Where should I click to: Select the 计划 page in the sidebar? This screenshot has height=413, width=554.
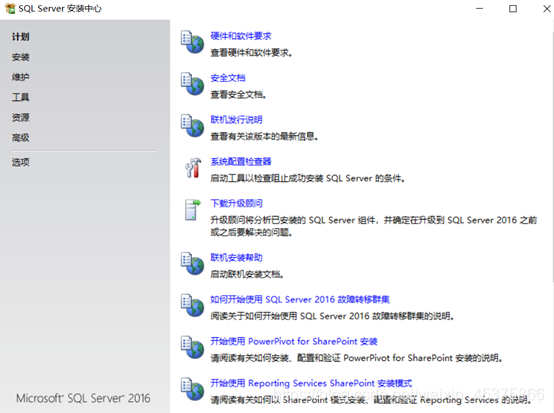[x=20, y=37]
